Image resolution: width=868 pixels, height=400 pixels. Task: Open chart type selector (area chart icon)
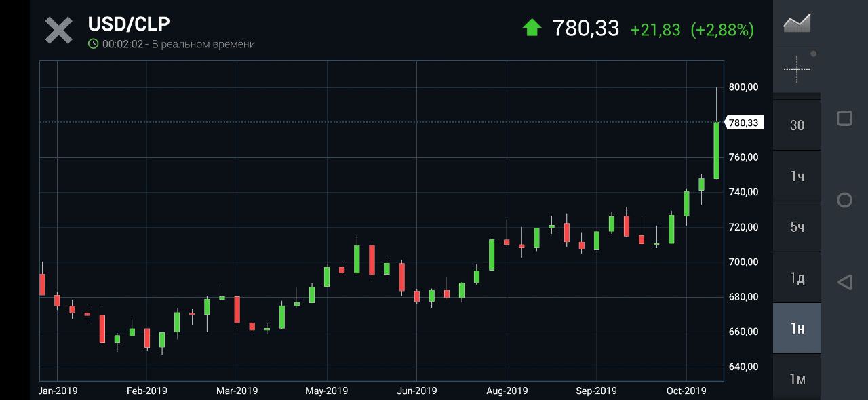(797, 22)
